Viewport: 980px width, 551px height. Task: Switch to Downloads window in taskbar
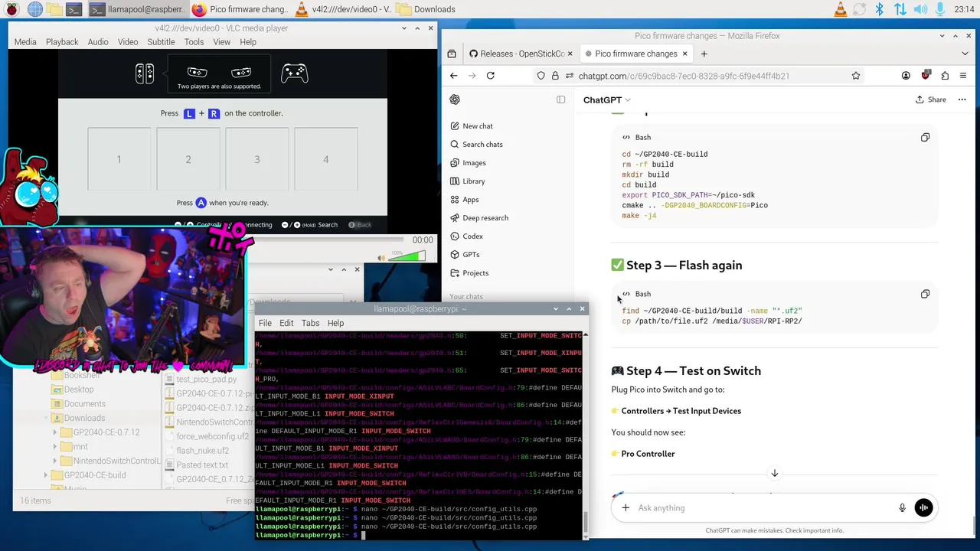[x=426, y=9]
